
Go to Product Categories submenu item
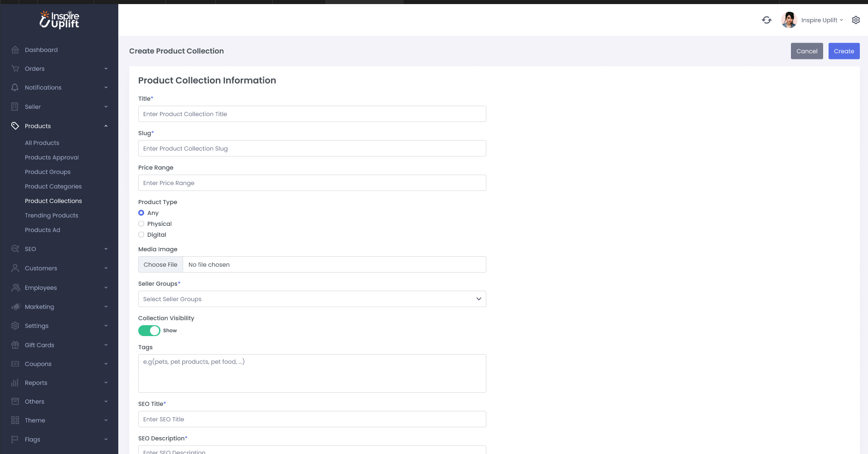(x=53, y=186)
